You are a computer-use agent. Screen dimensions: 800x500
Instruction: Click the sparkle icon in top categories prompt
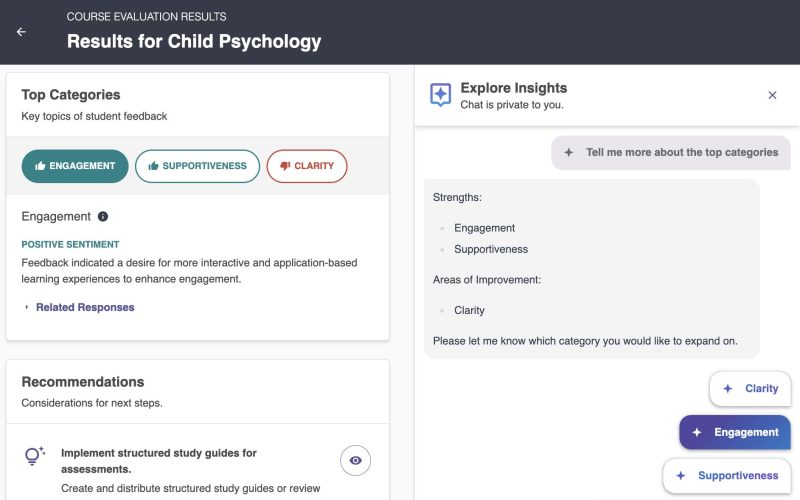click(568, 152)
